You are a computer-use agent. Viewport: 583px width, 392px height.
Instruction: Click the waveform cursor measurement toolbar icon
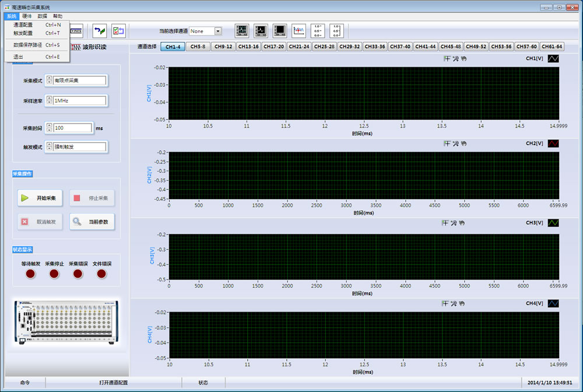pyautogui.click(x=299, y=31)
